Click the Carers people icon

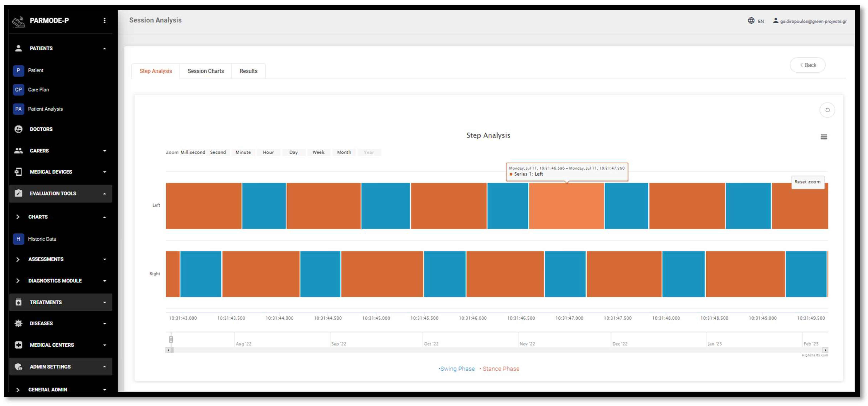point(18,151)
